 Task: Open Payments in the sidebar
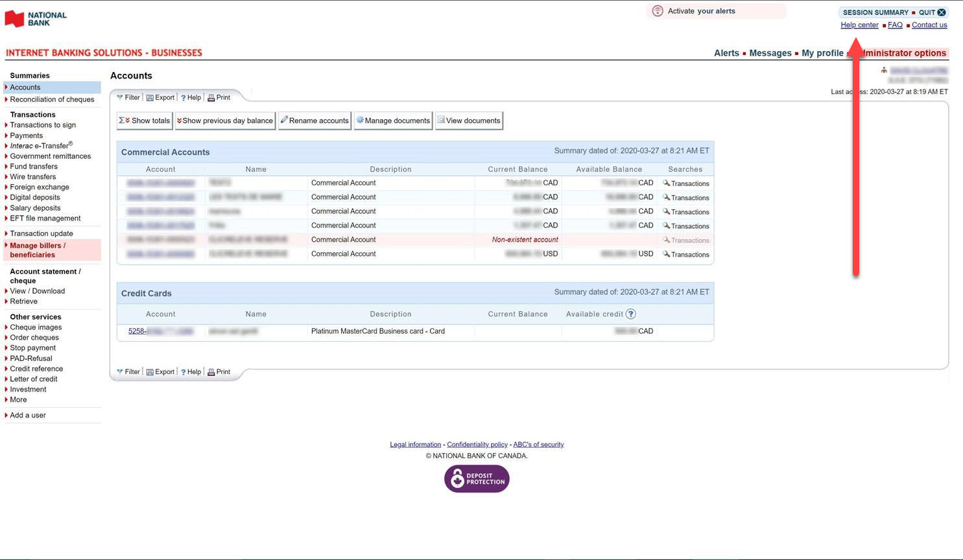pos(27,135)
